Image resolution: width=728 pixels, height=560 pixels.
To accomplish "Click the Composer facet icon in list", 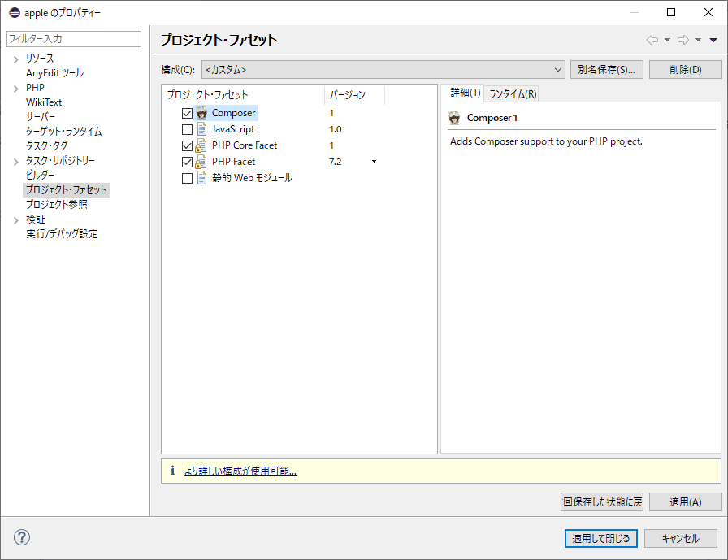I will point(201,113).
